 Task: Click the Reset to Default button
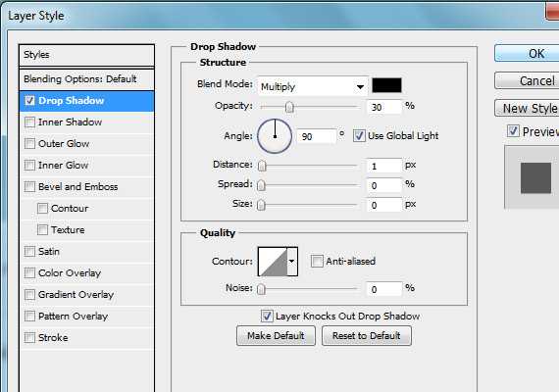tap(367, 336)
